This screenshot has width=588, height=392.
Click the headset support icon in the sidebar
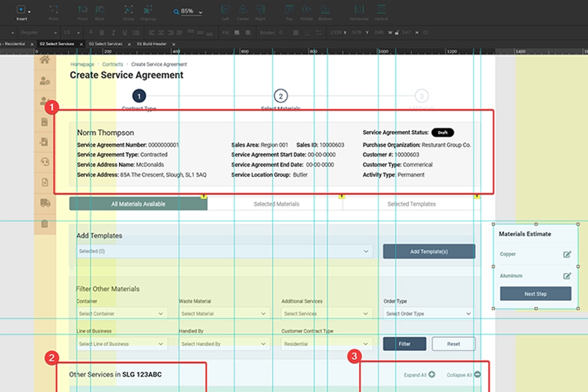[x=45, y=162]
